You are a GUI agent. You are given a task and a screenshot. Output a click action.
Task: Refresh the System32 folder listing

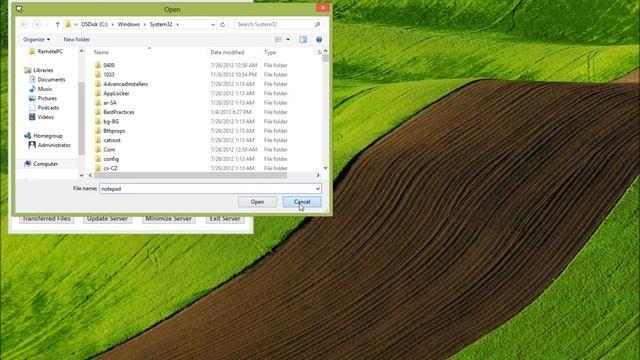tap(223, 24)
